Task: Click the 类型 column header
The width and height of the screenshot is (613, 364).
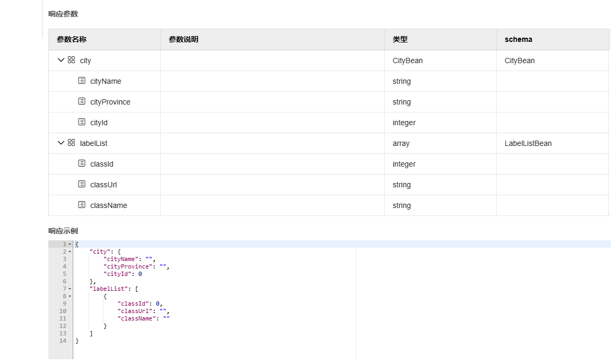Action: click(400, 39)
